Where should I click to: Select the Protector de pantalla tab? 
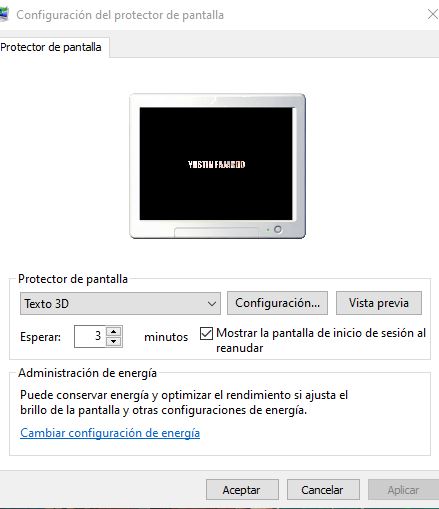pyautogui.click(x=53, y=47)
